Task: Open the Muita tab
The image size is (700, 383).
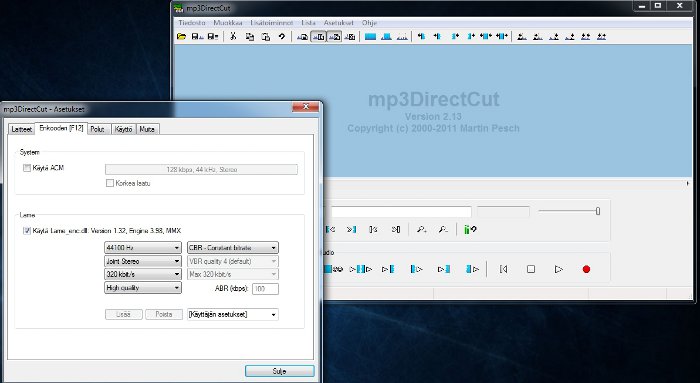Action: click(x=147, y=129)
